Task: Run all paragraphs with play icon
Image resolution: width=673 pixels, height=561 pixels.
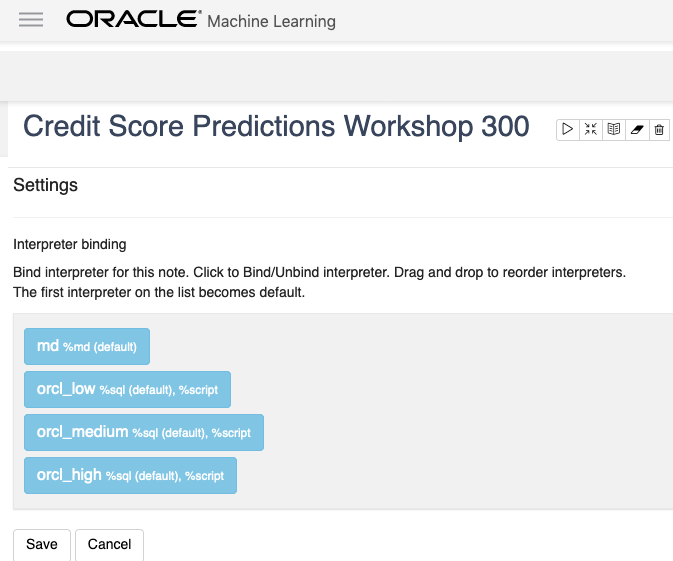Action: point(567,129)
